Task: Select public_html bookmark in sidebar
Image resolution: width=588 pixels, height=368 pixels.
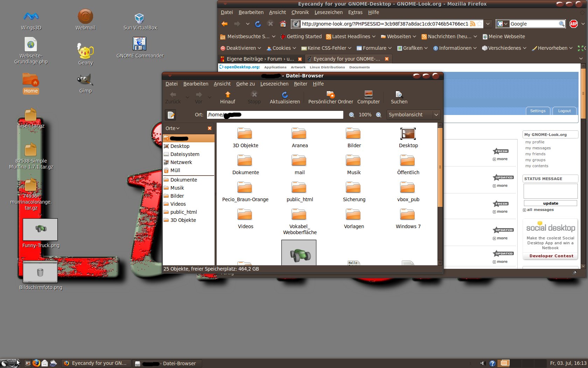Action: [x=183, y=212]
